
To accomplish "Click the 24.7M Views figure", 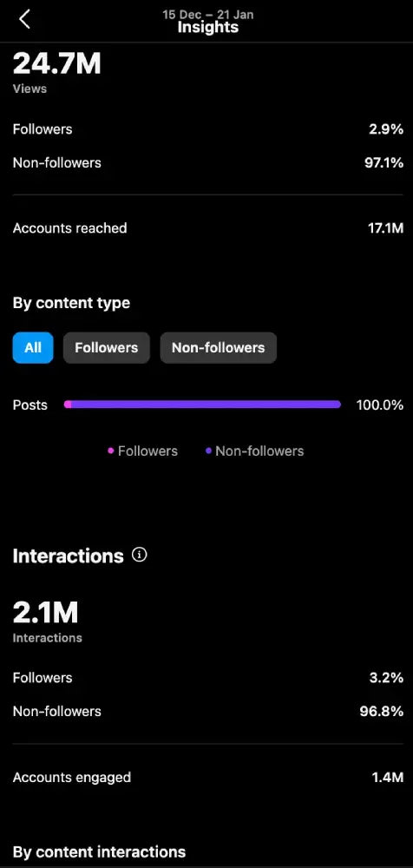I will tap(57, 63).
